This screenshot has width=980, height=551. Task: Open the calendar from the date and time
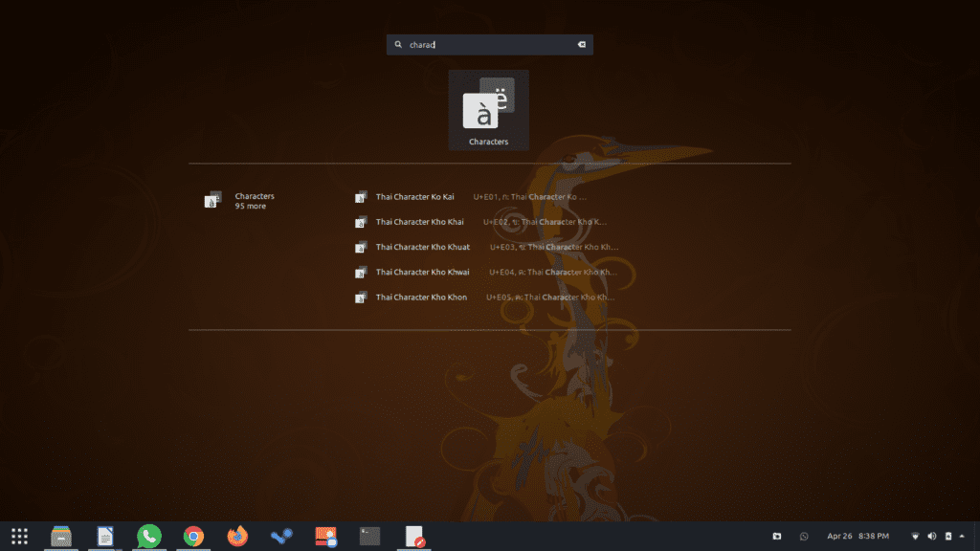click(857, 536)
